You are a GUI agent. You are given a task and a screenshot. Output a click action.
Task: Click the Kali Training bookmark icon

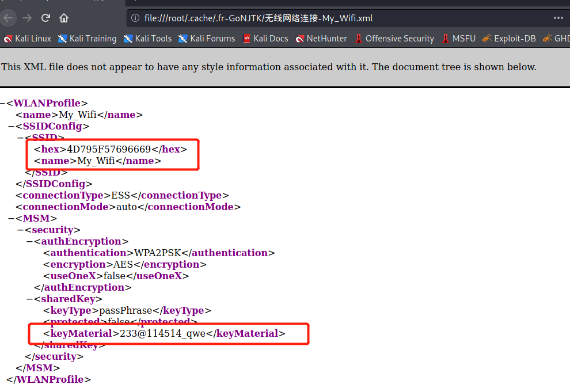tap(62, 39)
